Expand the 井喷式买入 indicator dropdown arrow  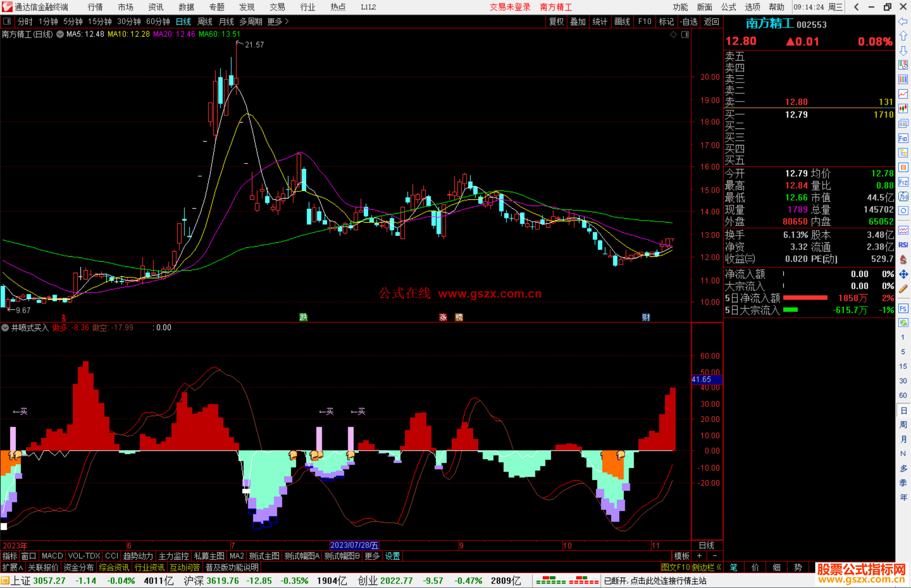[5, 328]
